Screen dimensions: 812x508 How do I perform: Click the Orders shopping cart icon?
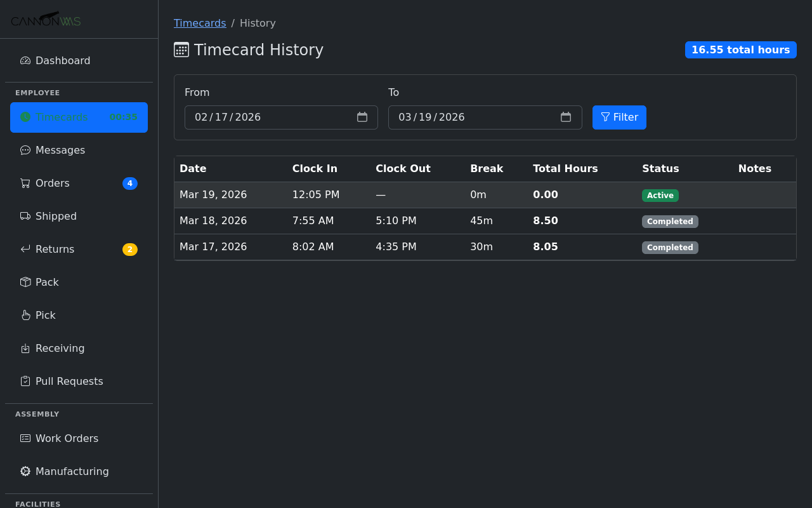click(25, 183)
